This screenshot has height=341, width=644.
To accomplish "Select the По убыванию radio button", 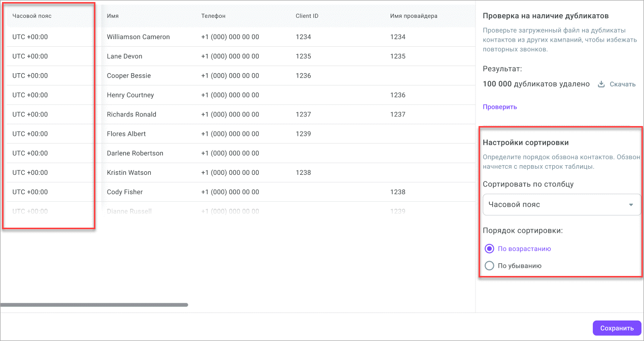I will tap(489, 265).
